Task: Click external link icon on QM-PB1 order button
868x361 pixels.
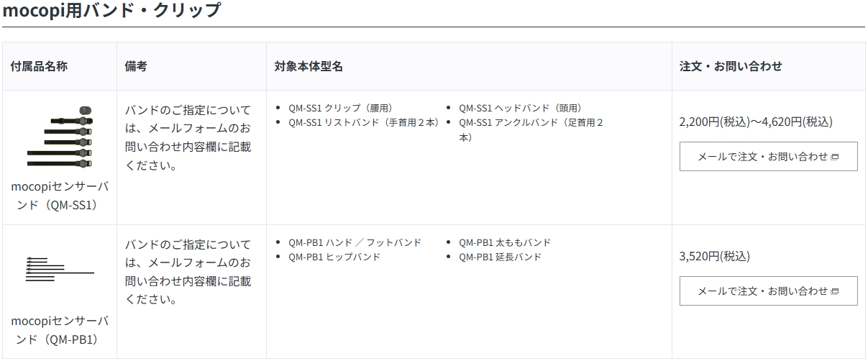Action: click(835, 291)
